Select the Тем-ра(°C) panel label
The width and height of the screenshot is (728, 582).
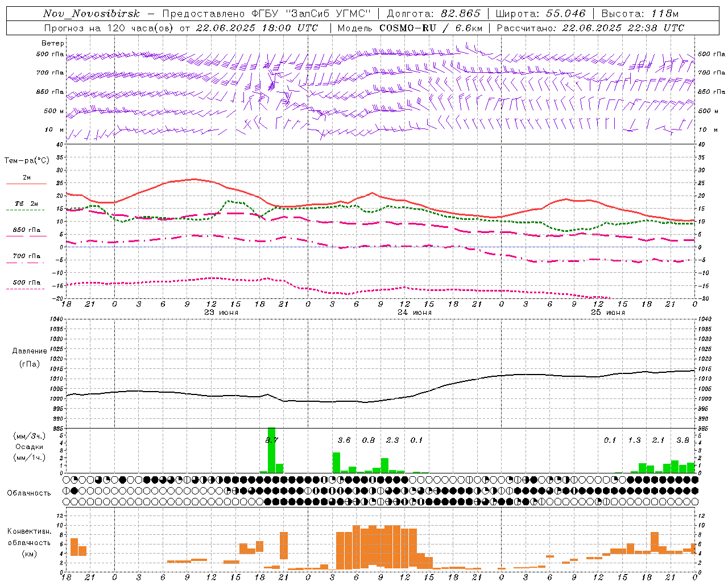click(27, 160)
